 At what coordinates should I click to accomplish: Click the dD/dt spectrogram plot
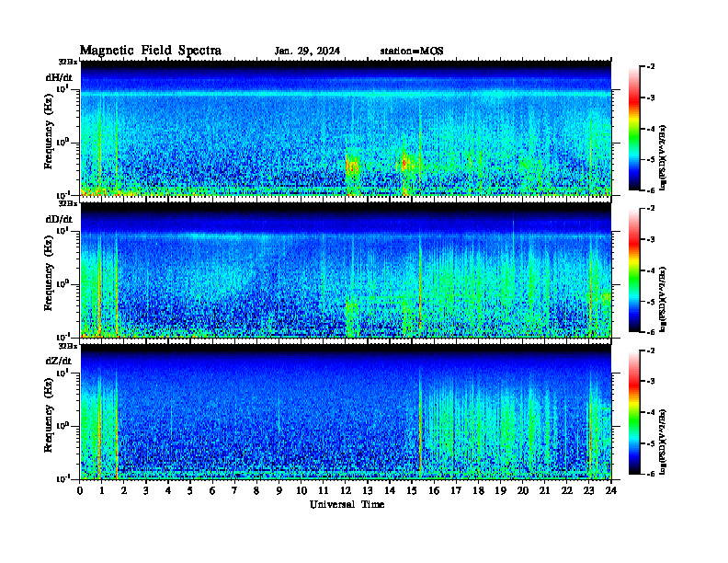(346, 270)
